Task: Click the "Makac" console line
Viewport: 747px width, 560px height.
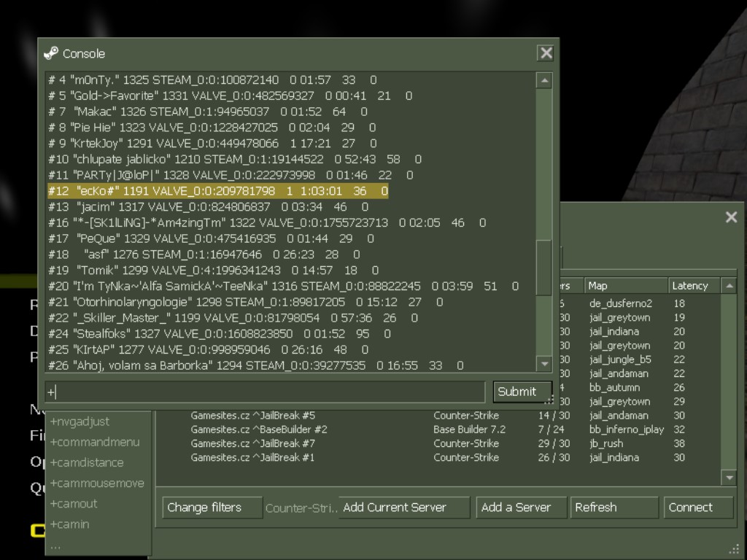Action: 208,112
